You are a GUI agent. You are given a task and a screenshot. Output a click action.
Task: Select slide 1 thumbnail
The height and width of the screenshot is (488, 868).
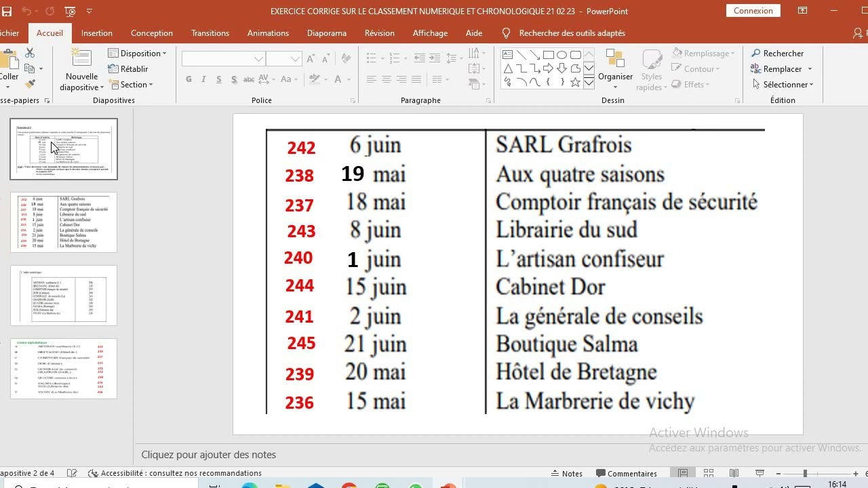(64, 149)
